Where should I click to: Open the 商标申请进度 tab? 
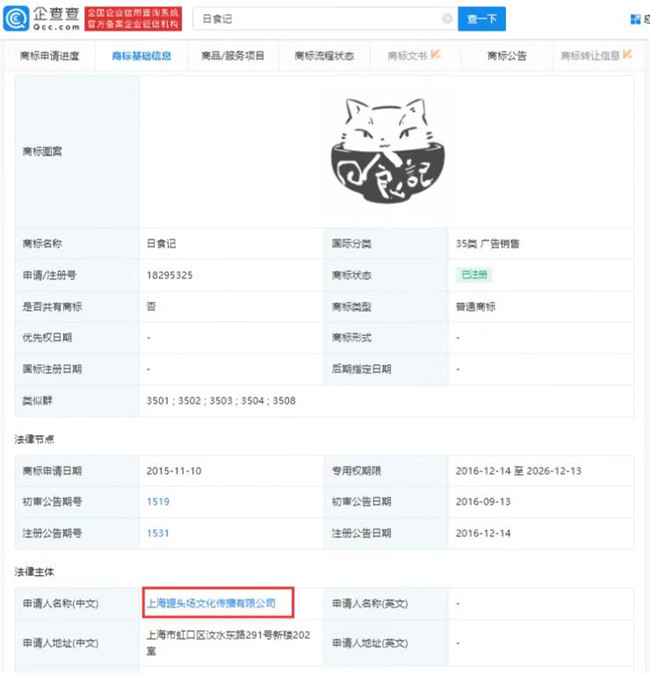tap(50, 56)
